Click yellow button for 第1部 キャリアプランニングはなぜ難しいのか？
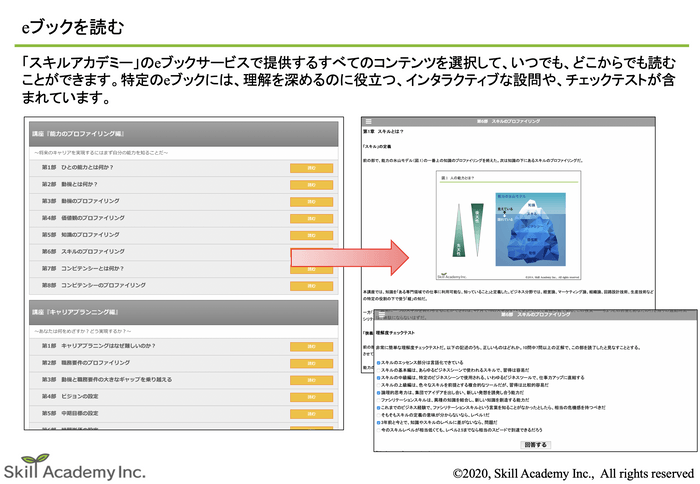 pos(311,346)
